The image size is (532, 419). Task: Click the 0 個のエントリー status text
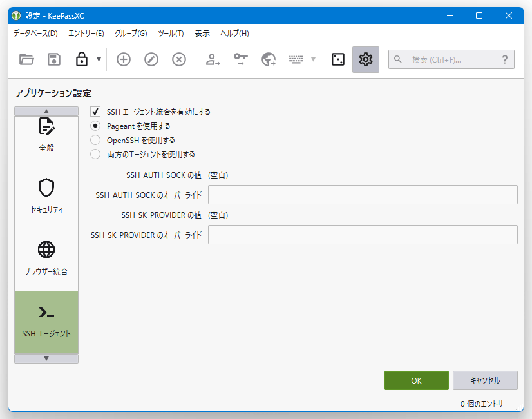point(484,404)
